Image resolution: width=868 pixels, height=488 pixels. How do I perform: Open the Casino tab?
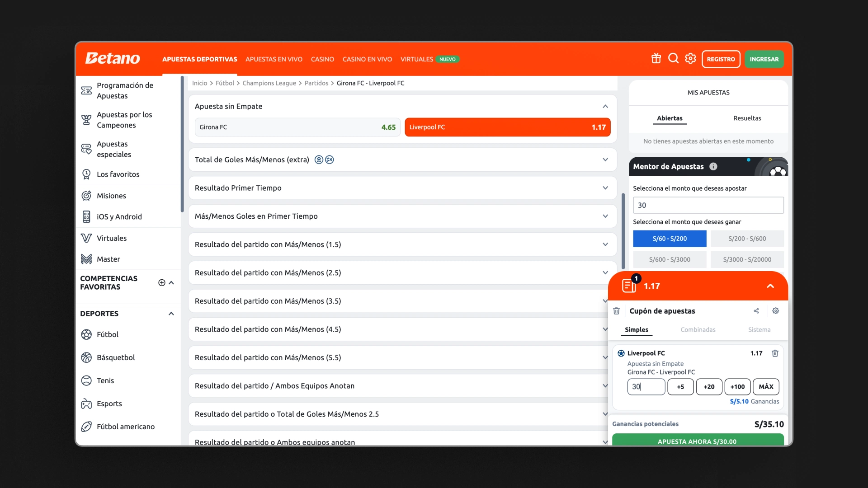(x=322, y=59)
